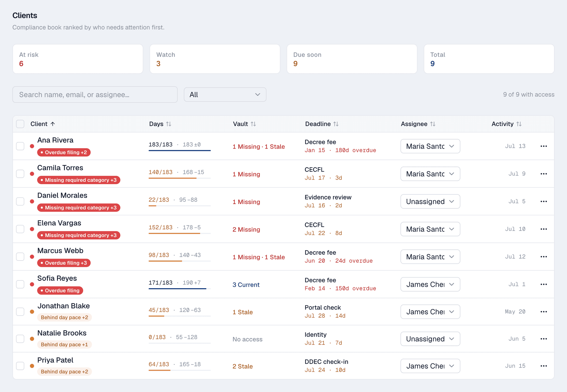Click the "3 Current" vault status

(x=246, y=285)
